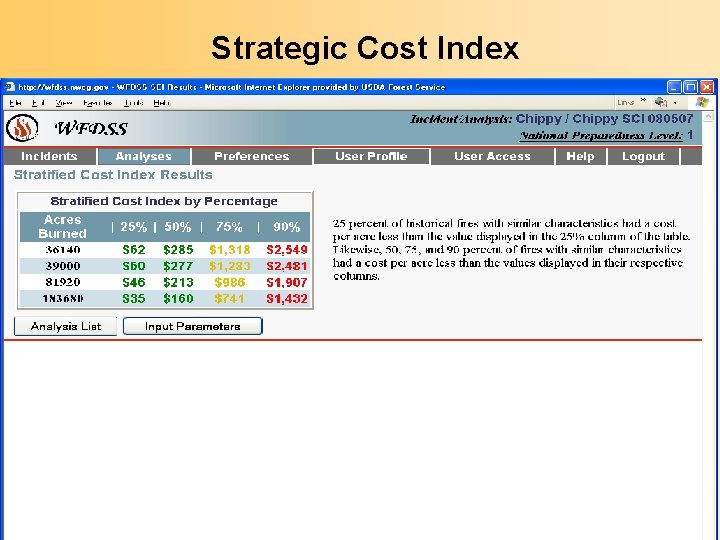Click the $2,549 value
This screenshot has height=540, width=720.
point(287,249)
